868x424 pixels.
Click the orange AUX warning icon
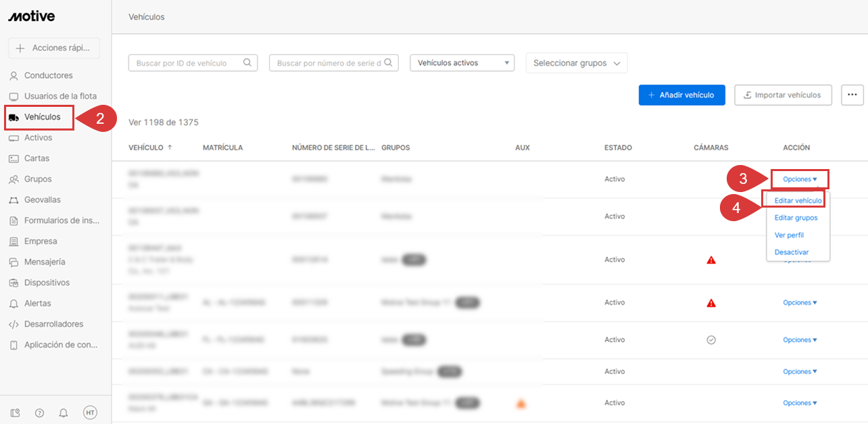tap(521, 404)
